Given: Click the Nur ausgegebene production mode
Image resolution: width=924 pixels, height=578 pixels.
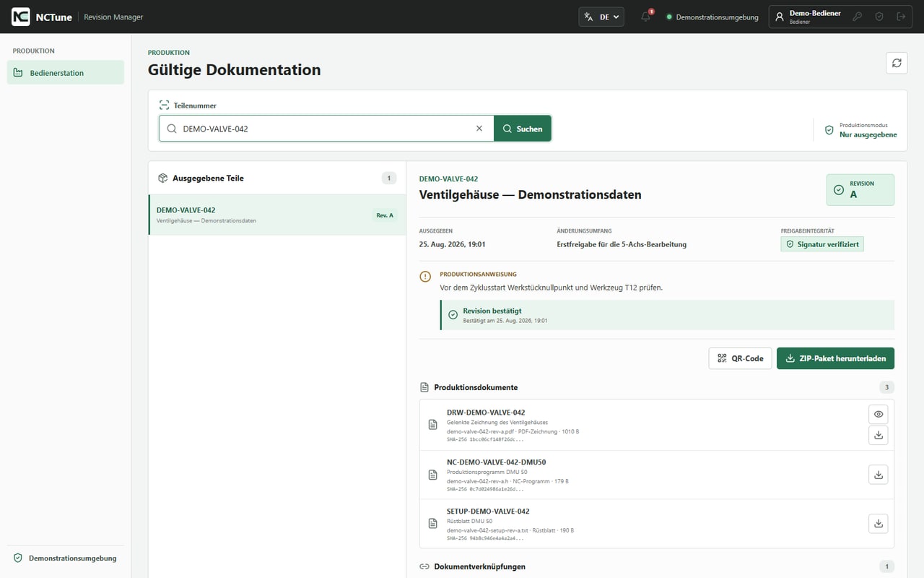Looking at the screenshot, I should point(868,134).
